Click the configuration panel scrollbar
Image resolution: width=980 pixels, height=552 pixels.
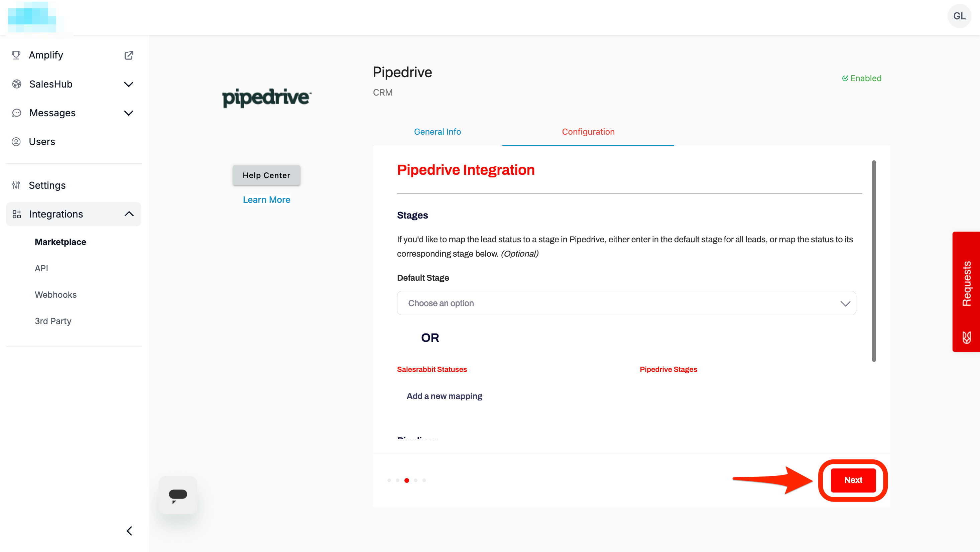(x=874, y=261)
